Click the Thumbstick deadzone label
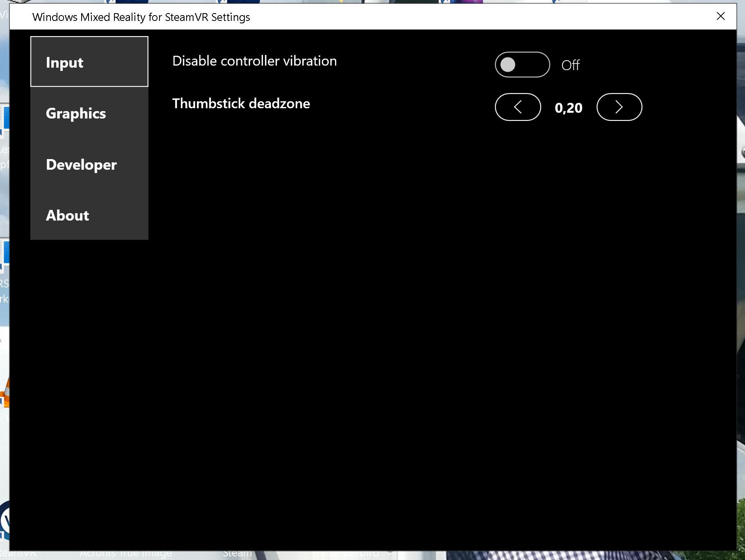745x560 pixels. (241, 103)
